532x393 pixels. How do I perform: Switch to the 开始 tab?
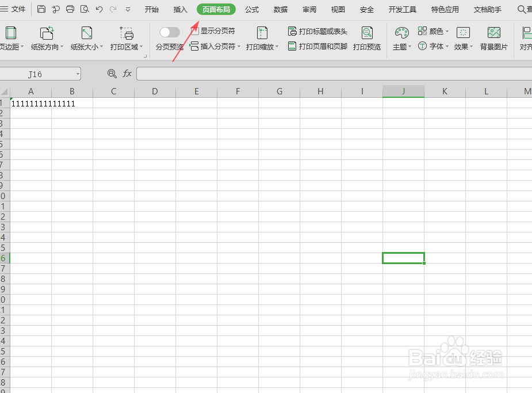[151, 10]
